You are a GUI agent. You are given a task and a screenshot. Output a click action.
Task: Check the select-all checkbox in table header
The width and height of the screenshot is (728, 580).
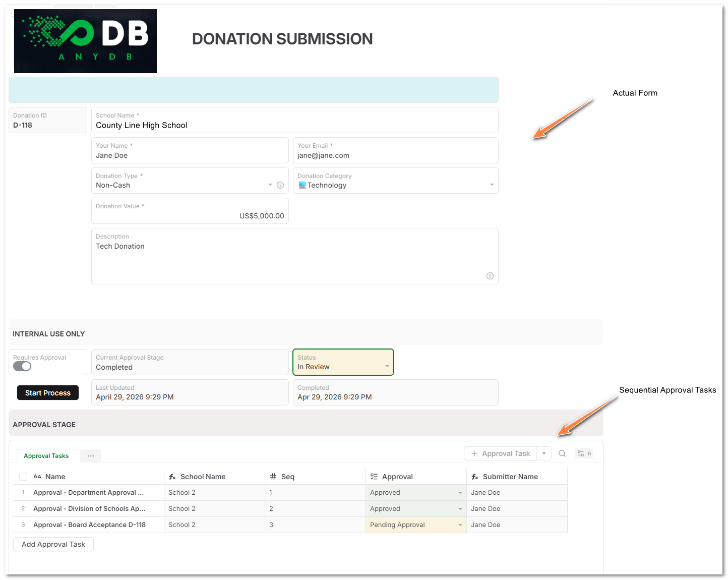pos(23,477)
